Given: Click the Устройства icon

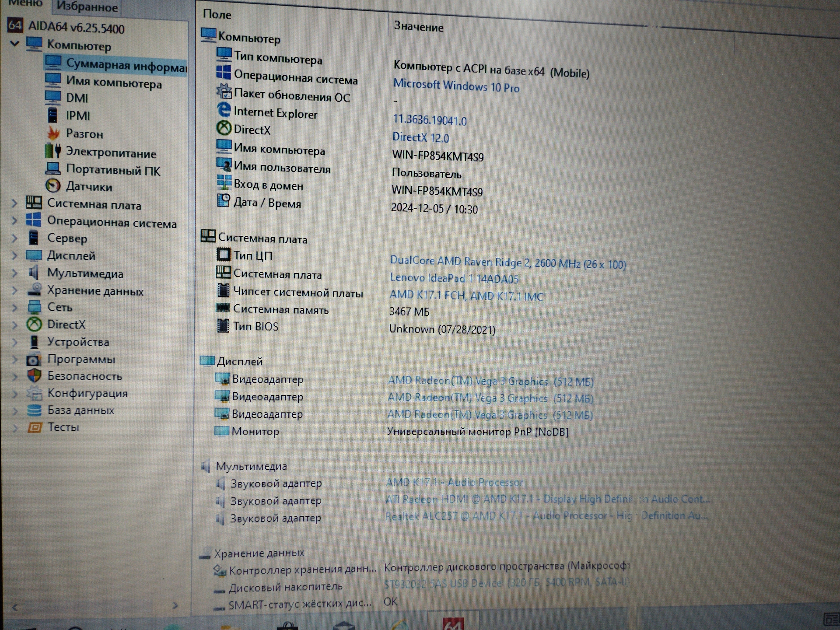Looking at the screenshot, I should [34, 342].
